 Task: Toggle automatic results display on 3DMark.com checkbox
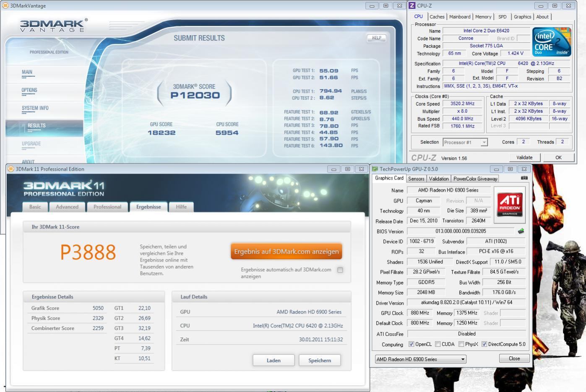click(340, 270)
